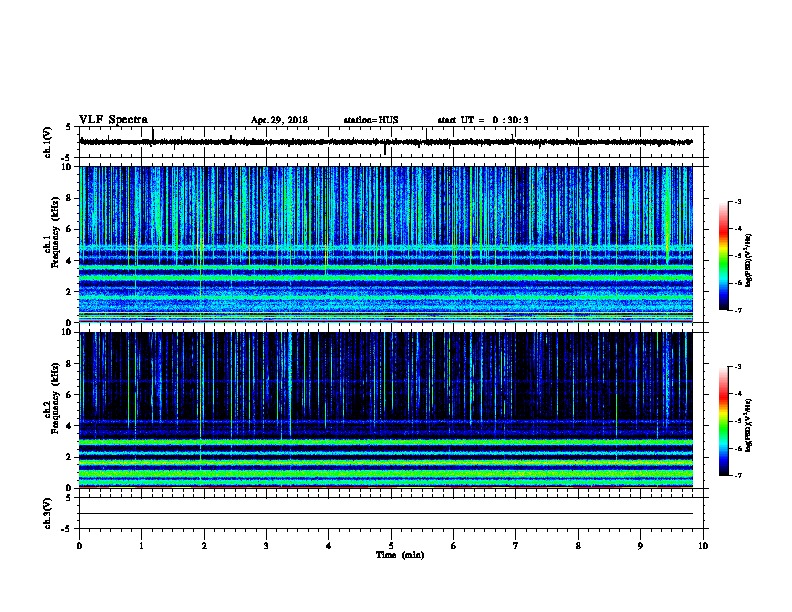Click the ch.1 spectrogram panel

point(386,244)
